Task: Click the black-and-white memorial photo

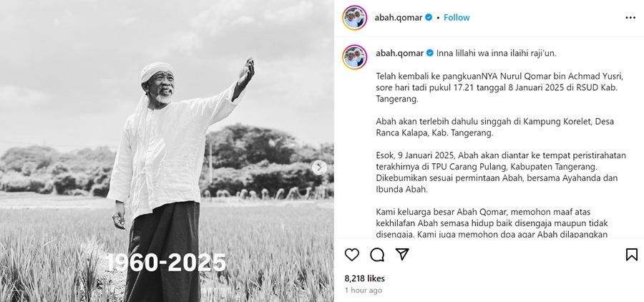Action: pyautogui.click(x=167, y=151)
